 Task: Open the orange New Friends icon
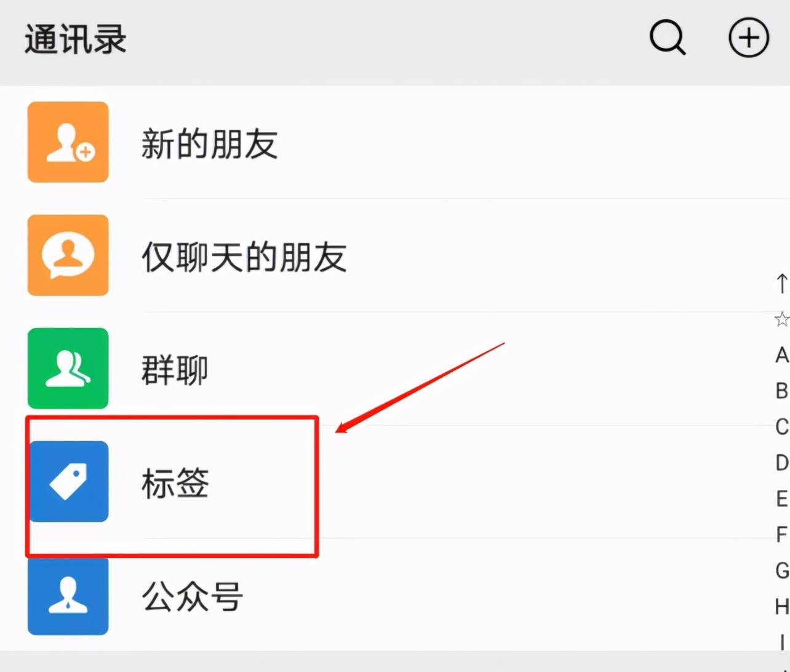coord(68,142)
